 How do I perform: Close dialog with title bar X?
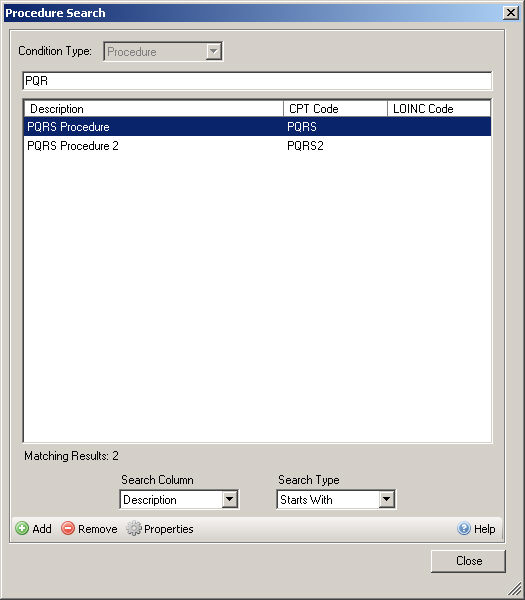point(510,13)
